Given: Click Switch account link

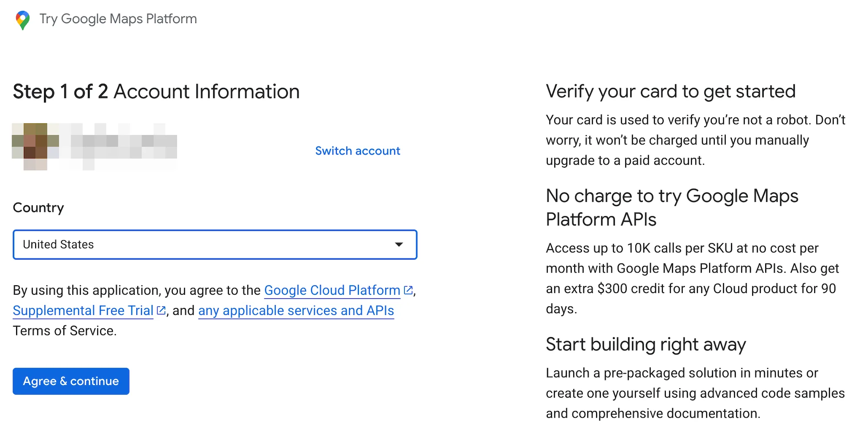Looking at the screenshot, I should coord(358,151).
